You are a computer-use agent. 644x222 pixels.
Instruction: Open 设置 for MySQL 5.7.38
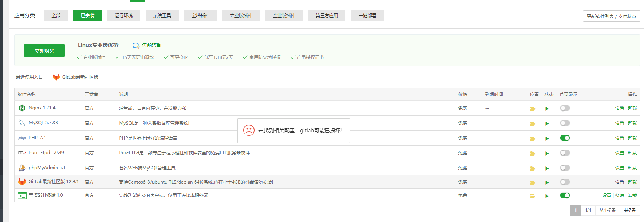620,123
